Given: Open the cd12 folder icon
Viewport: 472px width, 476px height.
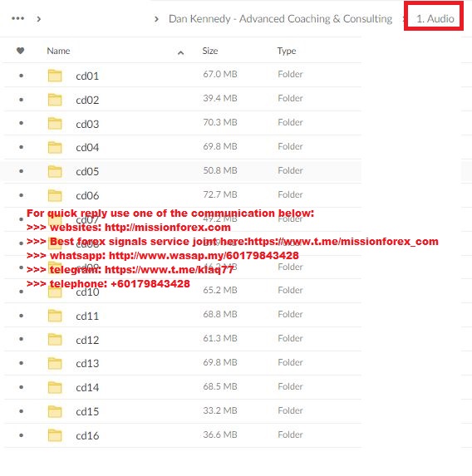Looking at the screenshot, I should (x=55, y=340).
